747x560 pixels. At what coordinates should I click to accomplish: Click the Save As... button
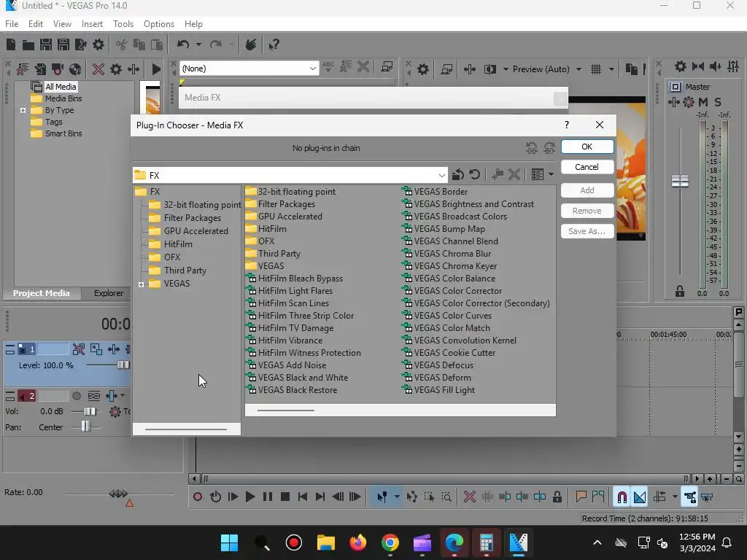tap(587, 231)
